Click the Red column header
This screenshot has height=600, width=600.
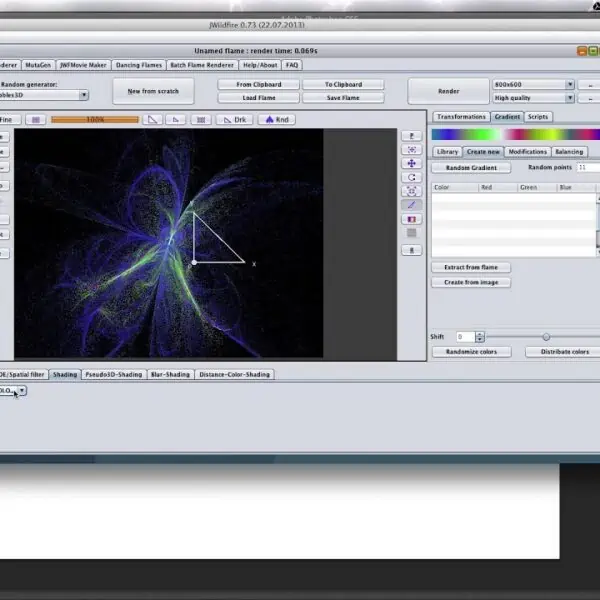(498, 188)
